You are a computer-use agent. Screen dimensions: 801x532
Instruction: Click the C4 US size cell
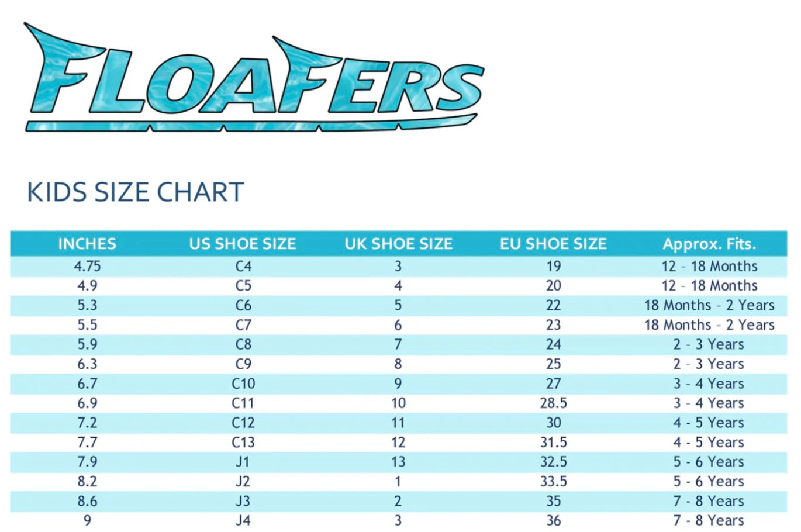[243, 267]
